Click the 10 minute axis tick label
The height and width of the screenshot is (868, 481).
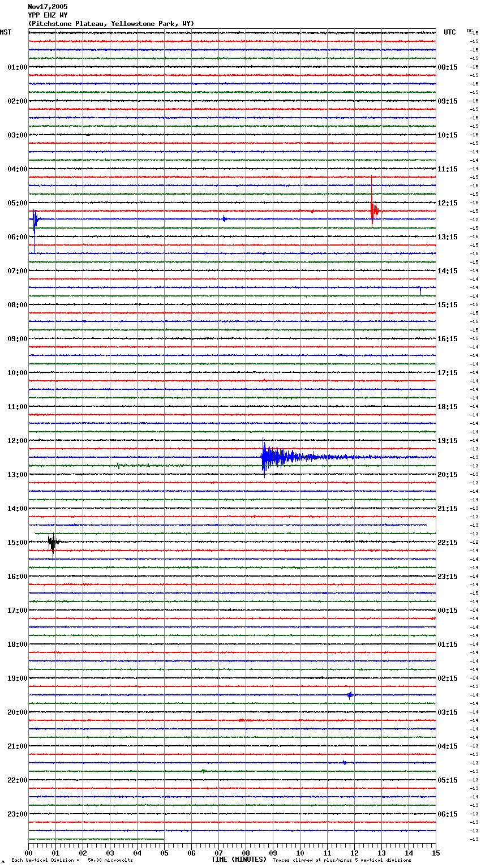[x=300, y=853]
